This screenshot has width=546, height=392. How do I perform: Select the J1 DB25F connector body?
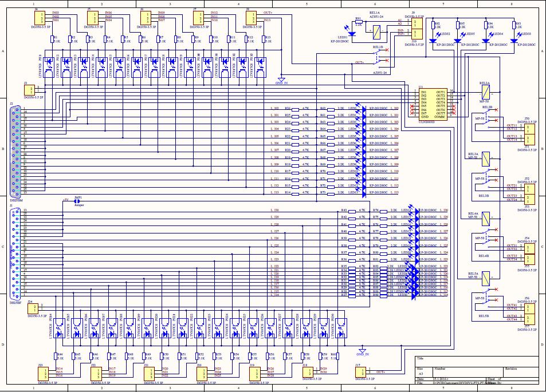click(x=15, y=254)
